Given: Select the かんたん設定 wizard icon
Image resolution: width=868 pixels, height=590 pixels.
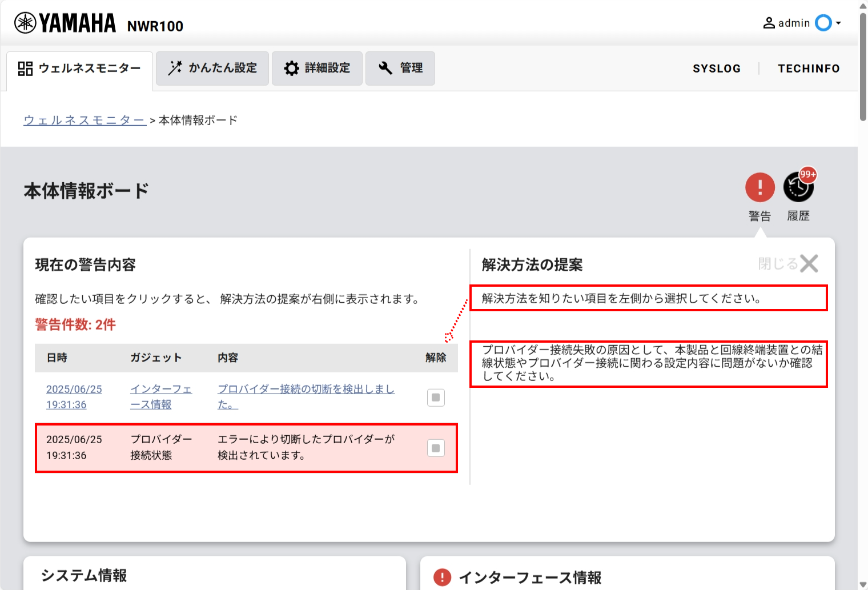Looking at the screenshot, I should tap(175, 67).
